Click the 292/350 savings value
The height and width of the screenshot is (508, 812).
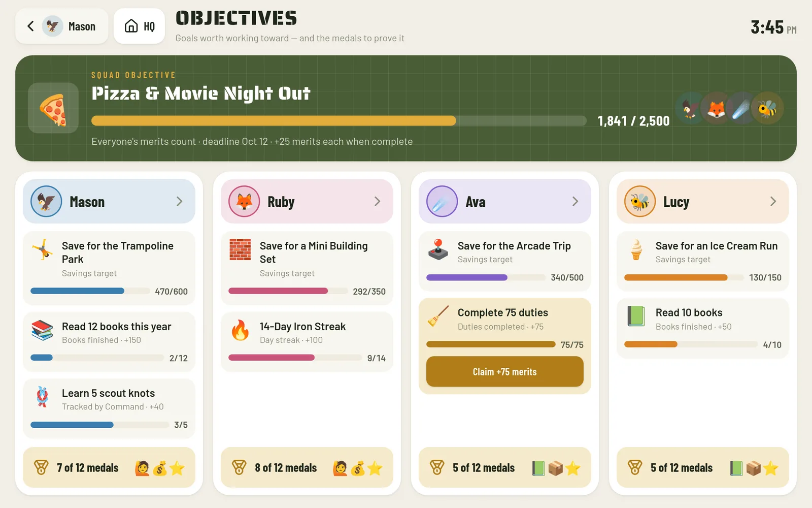click(x=369, y=292)
